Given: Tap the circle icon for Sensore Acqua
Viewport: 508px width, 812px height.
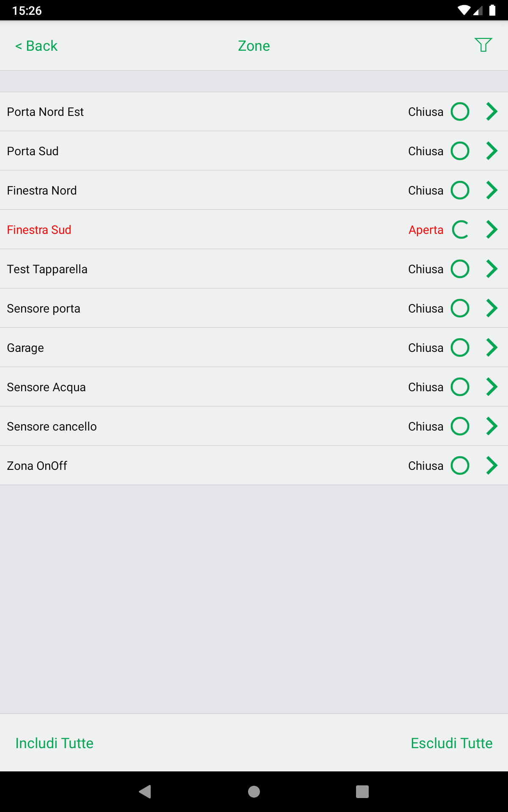Looking at the screenshot, I should click(460, 387).
